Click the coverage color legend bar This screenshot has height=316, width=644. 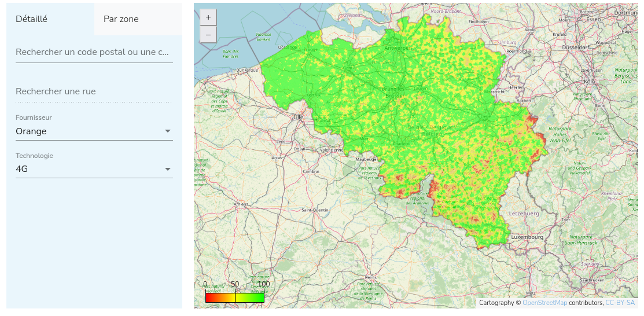click(x=234, y=297)
